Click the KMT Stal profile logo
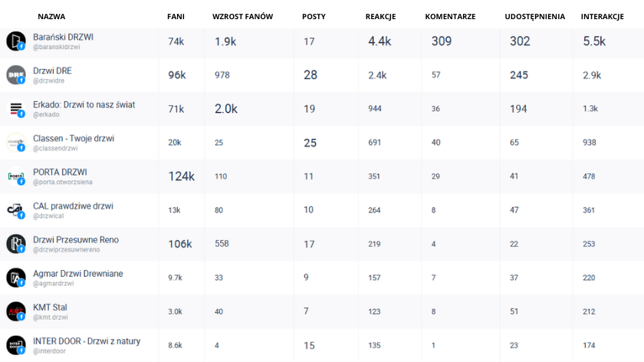The height and width of the screenshot is (362, 644). tap(16, 311)
